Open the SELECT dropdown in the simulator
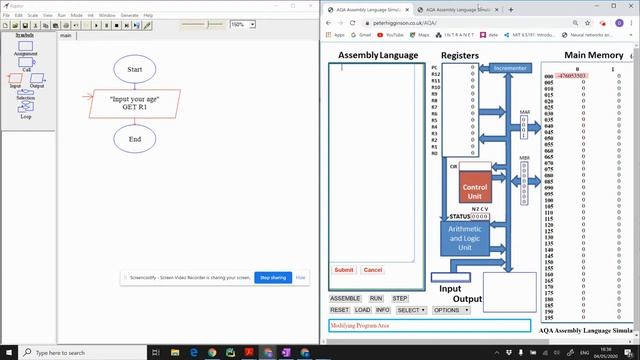 (x=411, y=310)
